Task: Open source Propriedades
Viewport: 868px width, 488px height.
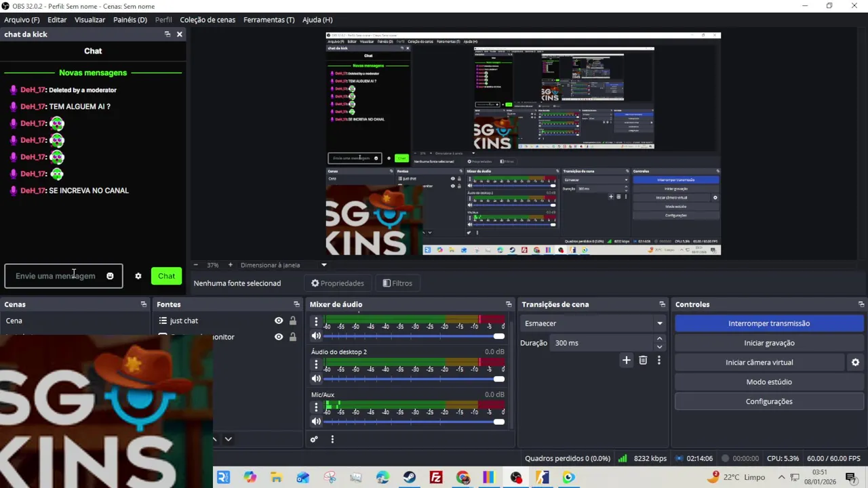Action: point(338,283)
